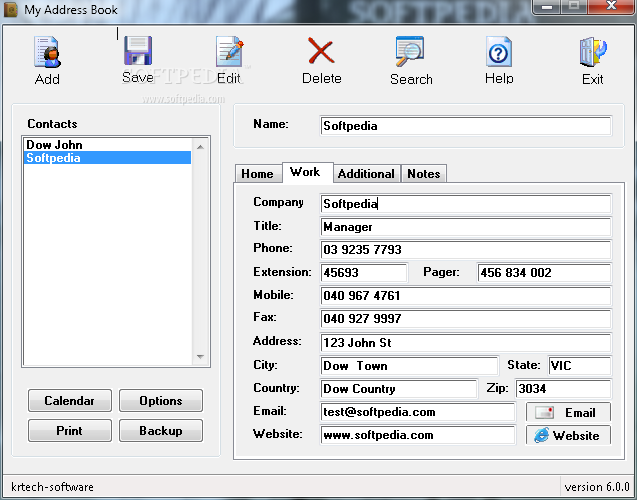Click the Company input field
The height and width of the screenshot is (500, 637).
tap(466, 203)
